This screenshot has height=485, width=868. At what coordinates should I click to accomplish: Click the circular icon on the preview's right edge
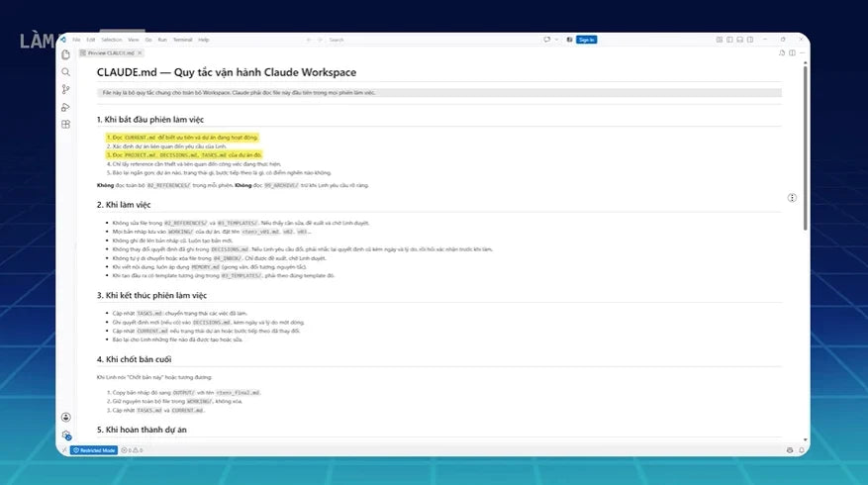[792, 198]
